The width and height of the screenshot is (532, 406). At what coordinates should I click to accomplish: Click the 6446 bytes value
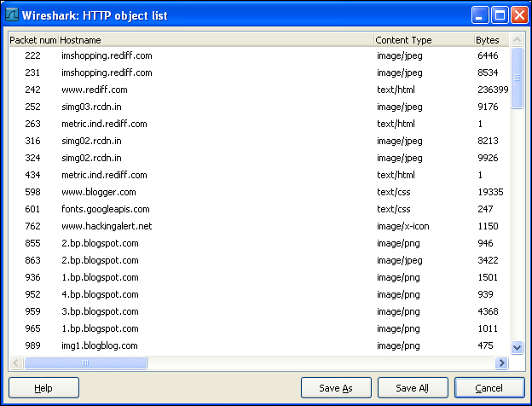point(488,55)
